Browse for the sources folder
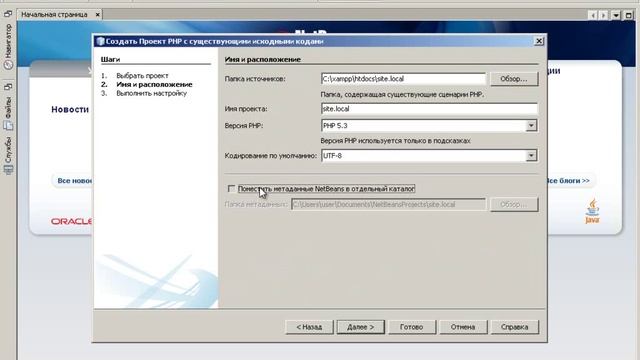The height and width of the screenshot is (360, 640). [x=514, y=79]
